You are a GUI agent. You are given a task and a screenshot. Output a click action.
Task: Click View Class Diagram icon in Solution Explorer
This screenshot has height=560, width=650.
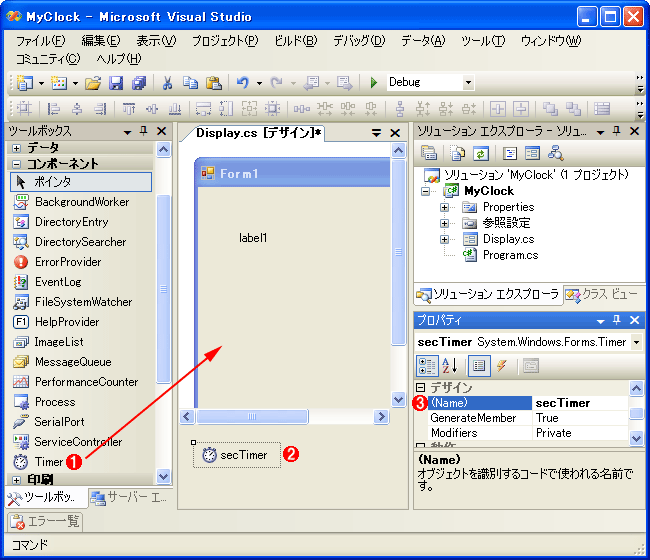pyautogui.click(x=555, y=153)
